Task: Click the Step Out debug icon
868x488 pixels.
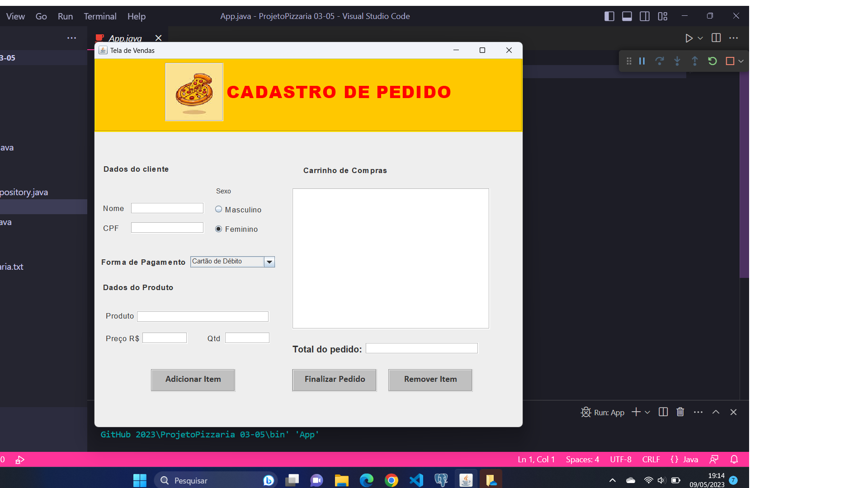Action: tap(695, 61)
